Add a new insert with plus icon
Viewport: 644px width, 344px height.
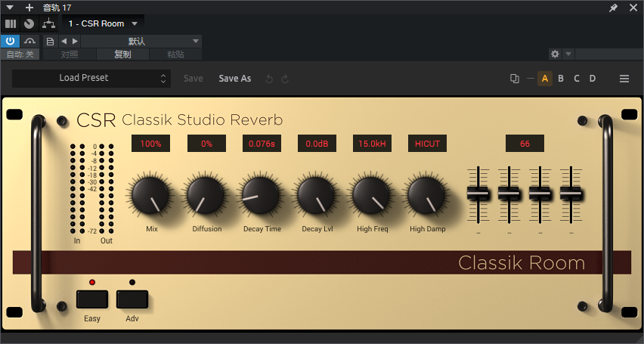(29, 8)
